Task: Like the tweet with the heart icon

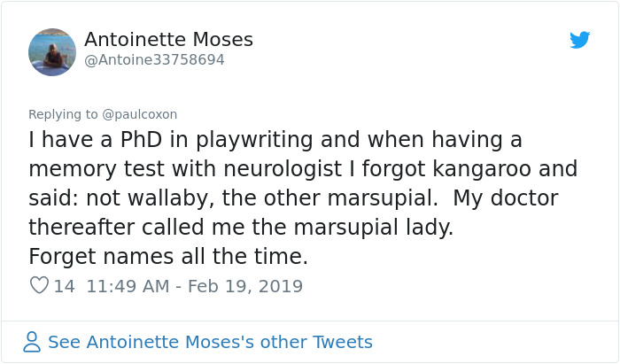Action: (x=39, y=286)
